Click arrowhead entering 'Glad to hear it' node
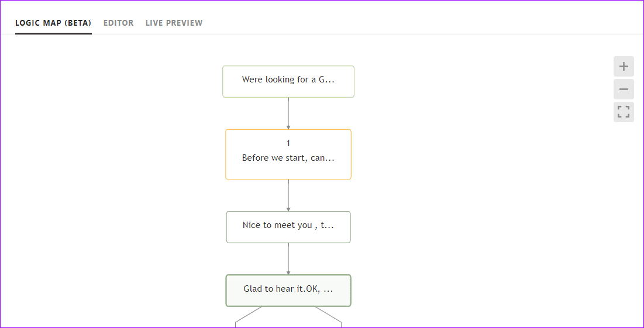 pos(288,272)
